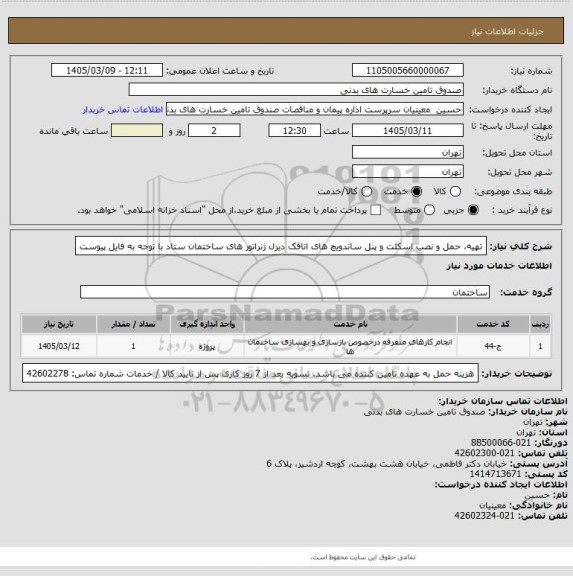Click the announcement date field 1405/03/09 - 12:11
The width and height of the screenshot is (573, 576).
coord(107,70)
